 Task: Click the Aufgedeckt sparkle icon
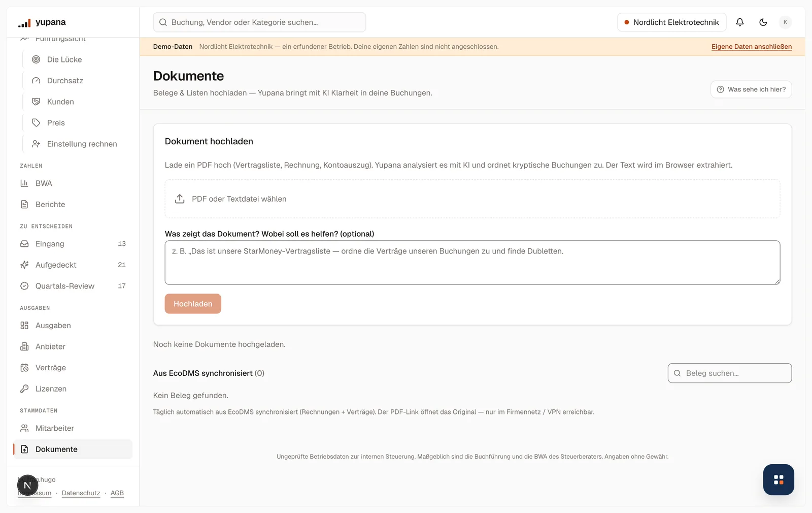(x=24, y=265)
